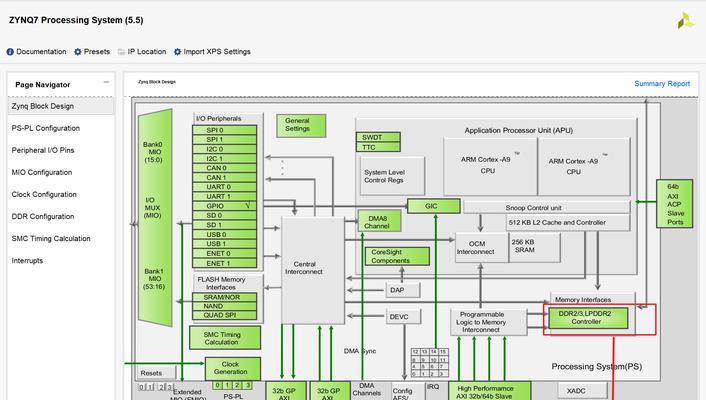The width and height of the screenshot is (706, 400).
Task: Click the General Settings block
Action: click(x=297, y=125)
